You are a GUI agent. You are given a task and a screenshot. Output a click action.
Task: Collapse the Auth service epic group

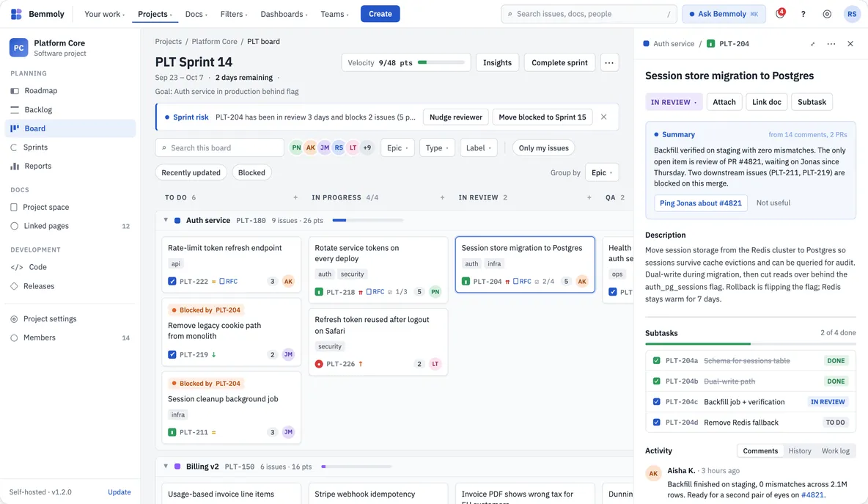click(166, 220)
